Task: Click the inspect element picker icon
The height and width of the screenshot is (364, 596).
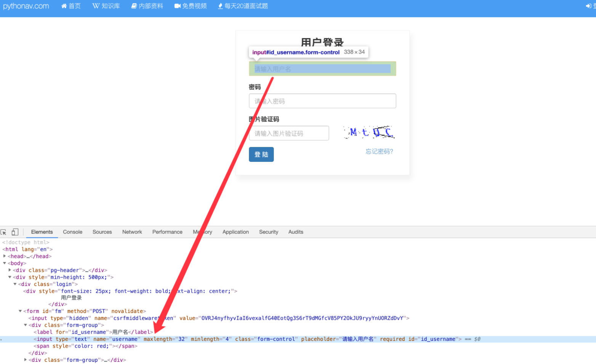Action: 4,232
